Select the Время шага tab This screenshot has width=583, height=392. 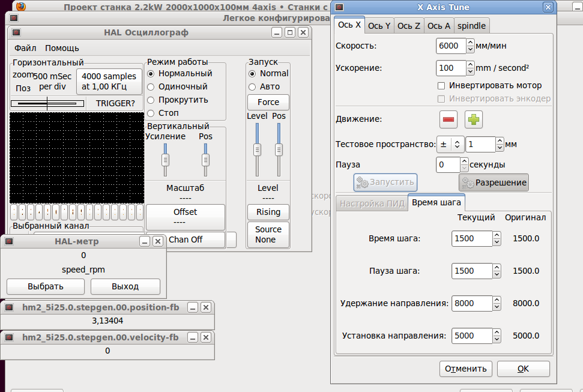(436, 202)
